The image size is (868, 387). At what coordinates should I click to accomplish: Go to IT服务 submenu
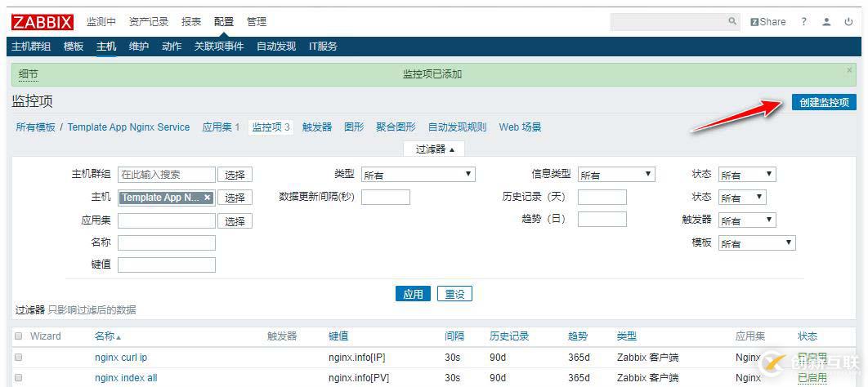pos(323,47)
